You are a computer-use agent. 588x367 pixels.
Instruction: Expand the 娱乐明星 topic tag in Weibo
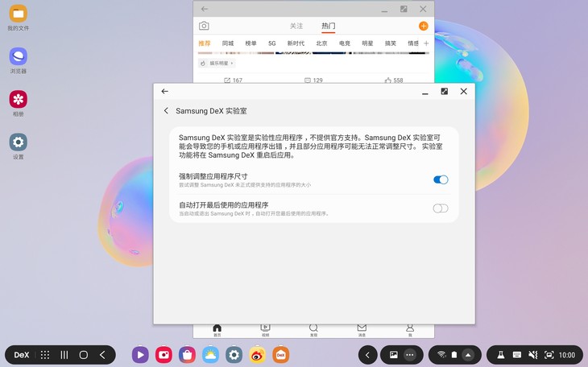217,64
